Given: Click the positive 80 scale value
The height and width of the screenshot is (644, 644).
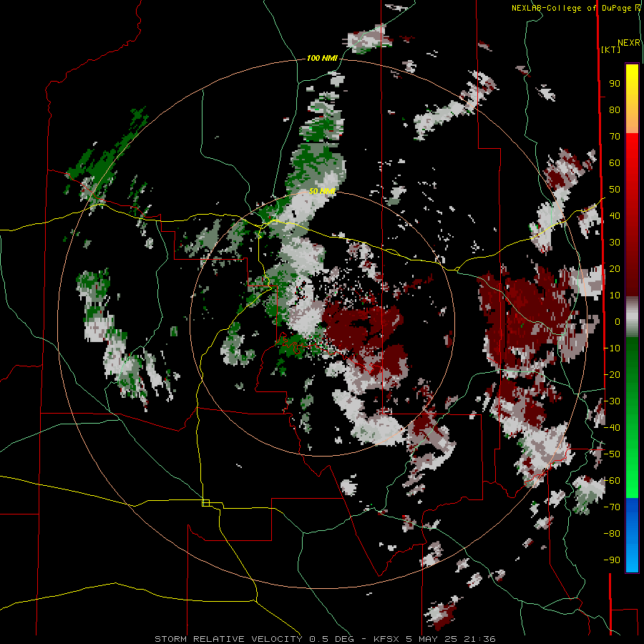Looking at the screenshot, I should tap(615, 110).
